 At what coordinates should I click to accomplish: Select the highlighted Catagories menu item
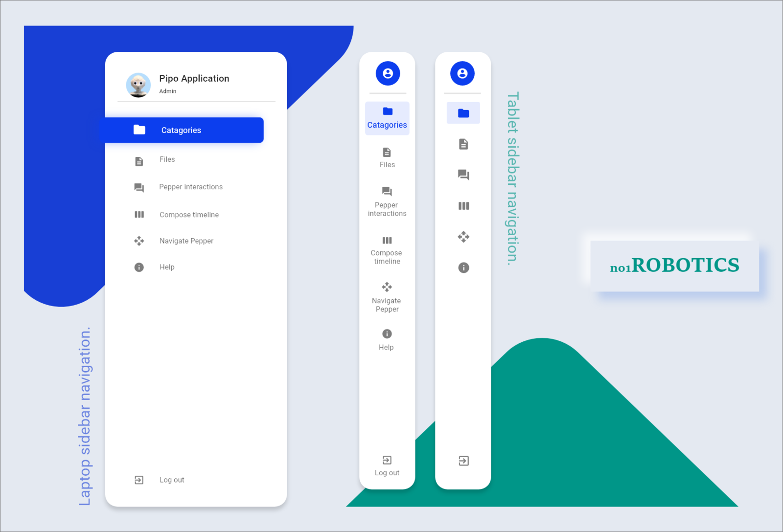click(181, 130)
